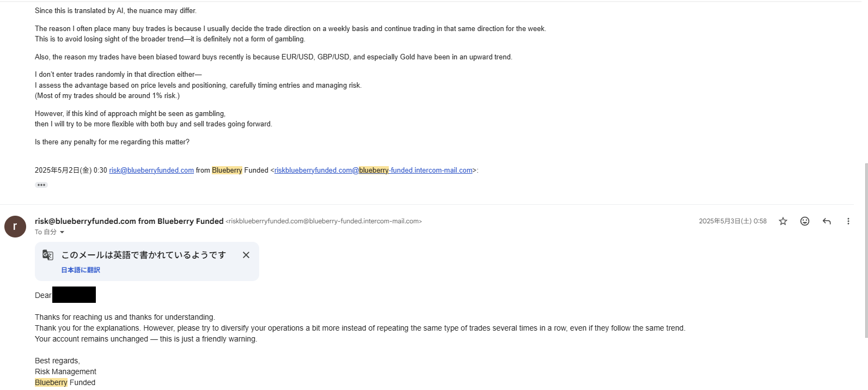Click the bold sender name in message header
The width and height of the screenshot is (868, 390).
(x=129, y=221)
